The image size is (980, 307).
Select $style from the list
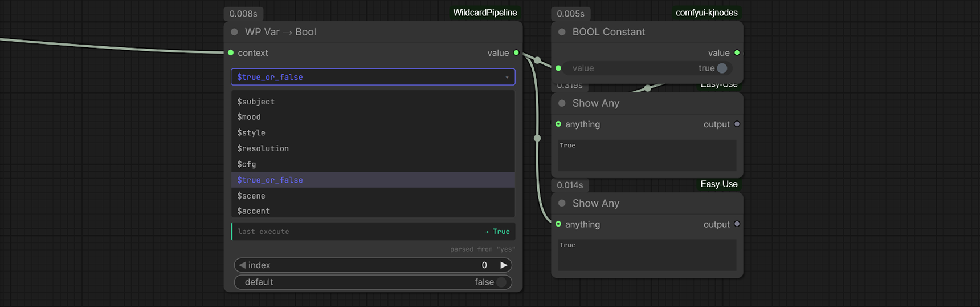coord(373,132)
